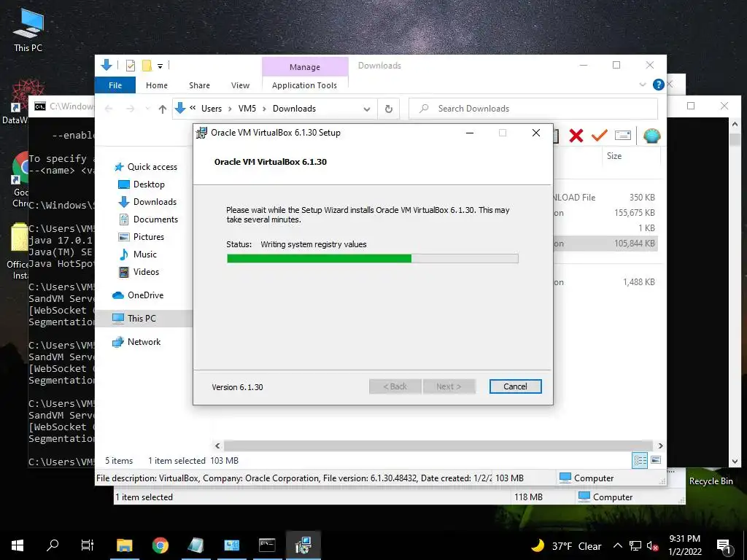Click the Forward navigation arrow in Explorer
The image size is (747, 560).
130,109
